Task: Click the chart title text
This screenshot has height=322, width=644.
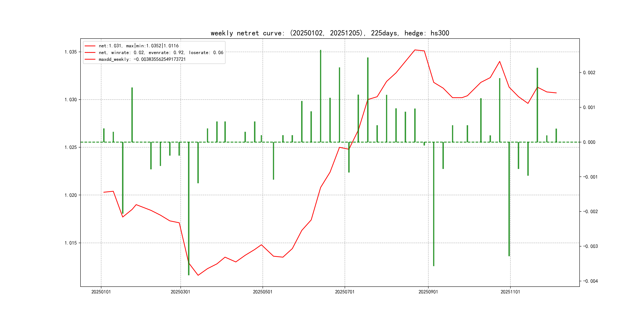Action: (x=330, y=33)
